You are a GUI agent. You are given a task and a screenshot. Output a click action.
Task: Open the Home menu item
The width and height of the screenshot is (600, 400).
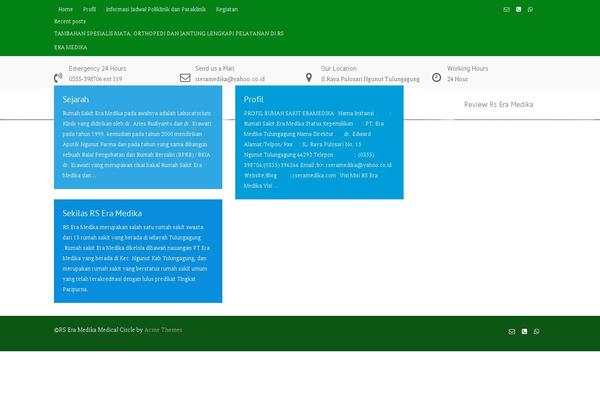[x=65, y=9]
